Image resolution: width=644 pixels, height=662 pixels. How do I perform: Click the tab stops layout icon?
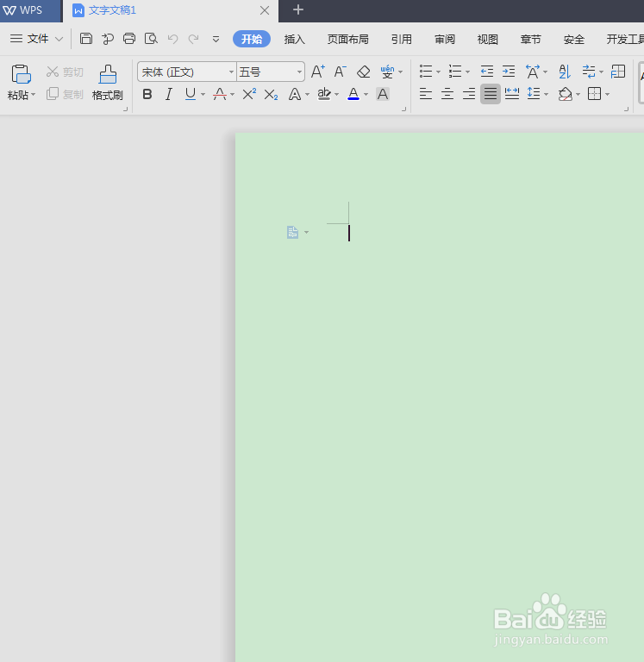point(618,72)
